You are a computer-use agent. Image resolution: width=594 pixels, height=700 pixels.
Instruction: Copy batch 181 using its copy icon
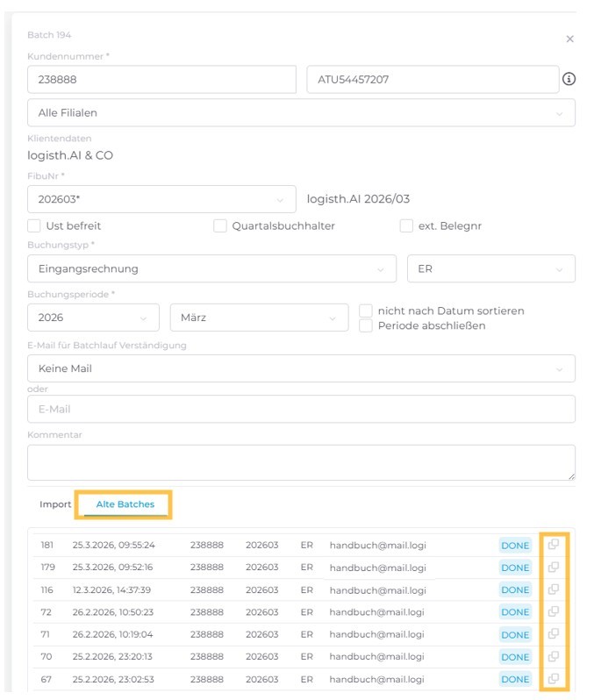point(554,545)
